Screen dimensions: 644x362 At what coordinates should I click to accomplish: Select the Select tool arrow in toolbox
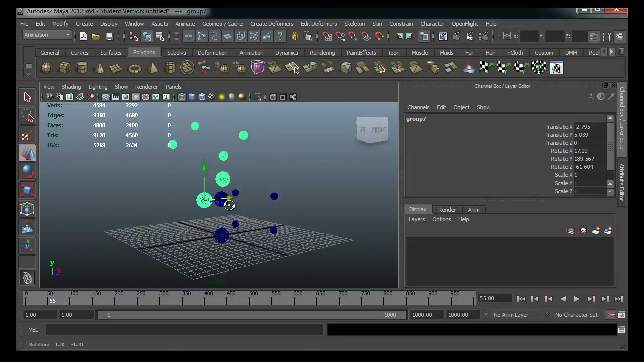[27, 97]
